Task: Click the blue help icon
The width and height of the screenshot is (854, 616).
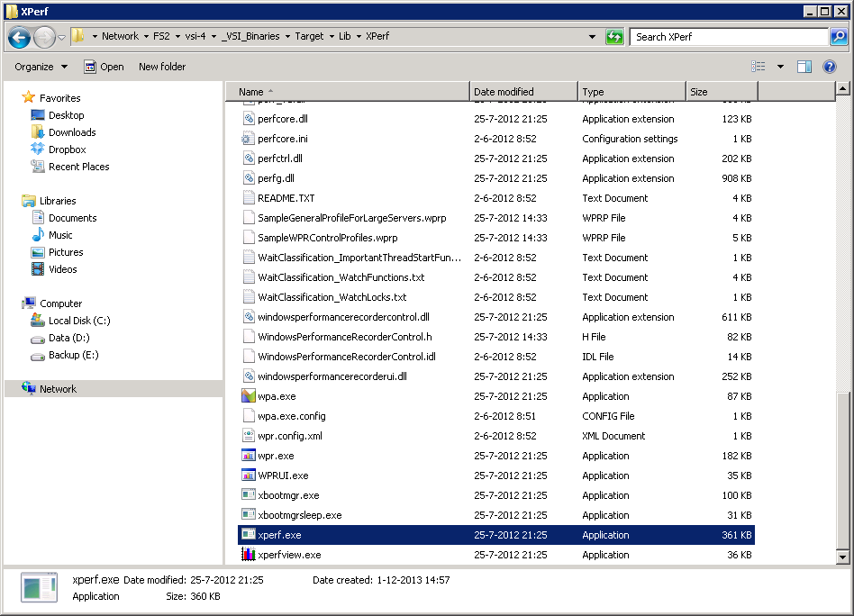Action: pos(830,67)
